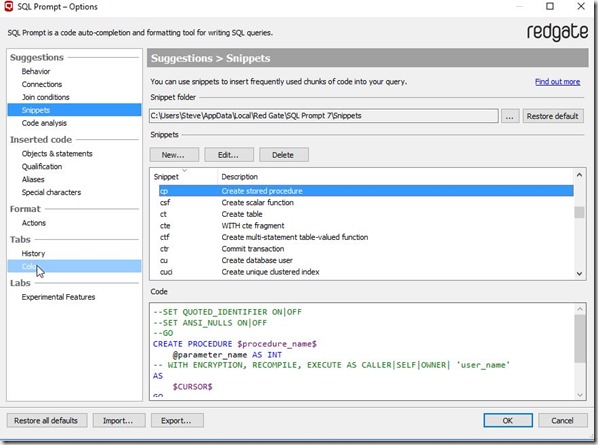
Task: Click the highlighted Colors item under Tabs
Action: click(74, 266)
